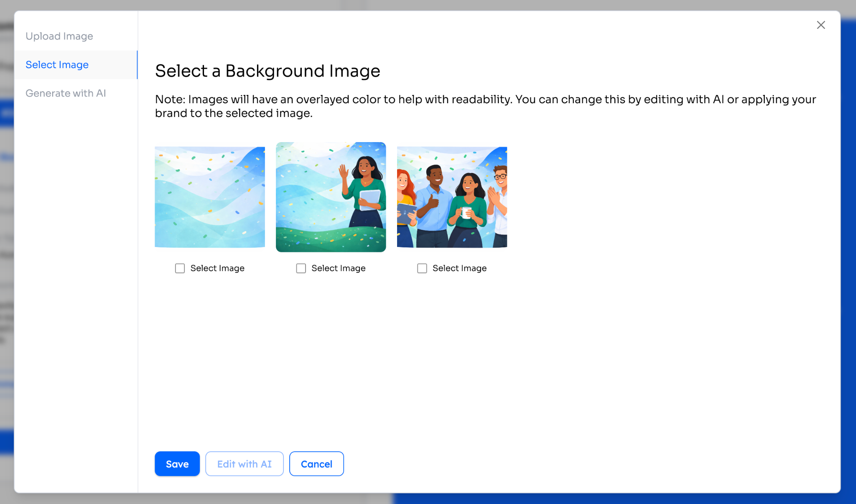Click the abstract confetti wave thumbnail
Screen dimensions: 856x504
tap(210, 197)
